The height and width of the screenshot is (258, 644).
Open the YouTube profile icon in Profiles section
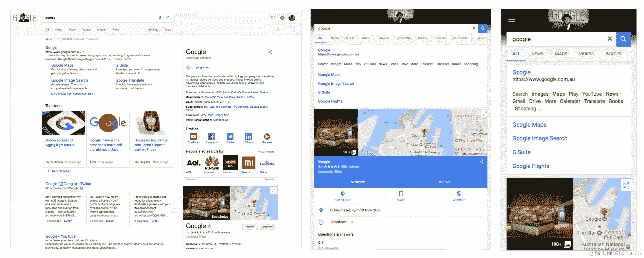click(x=193, y=136)
